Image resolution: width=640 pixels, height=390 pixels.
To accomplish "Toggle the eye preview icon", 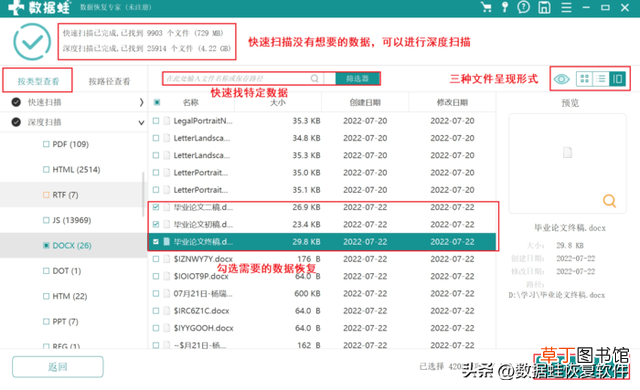I will pyautogui.click(x=562, y=79).
